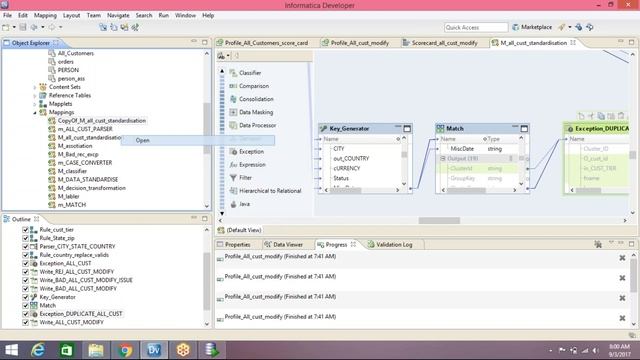Screen dimensions: 640x360
Task: Open the New toolbar dropdown arrow
Action: pyautogui.click(x=14, y=27)
